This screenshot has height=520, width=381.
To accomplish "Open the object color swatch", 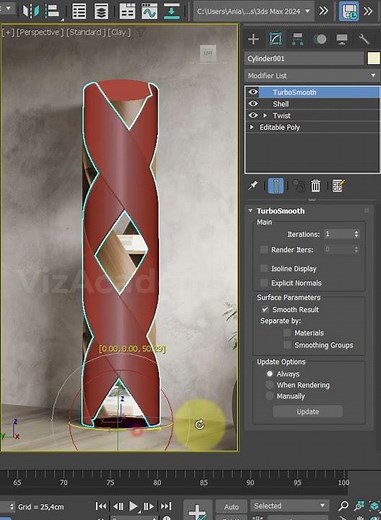I will (x=374, y=58).
